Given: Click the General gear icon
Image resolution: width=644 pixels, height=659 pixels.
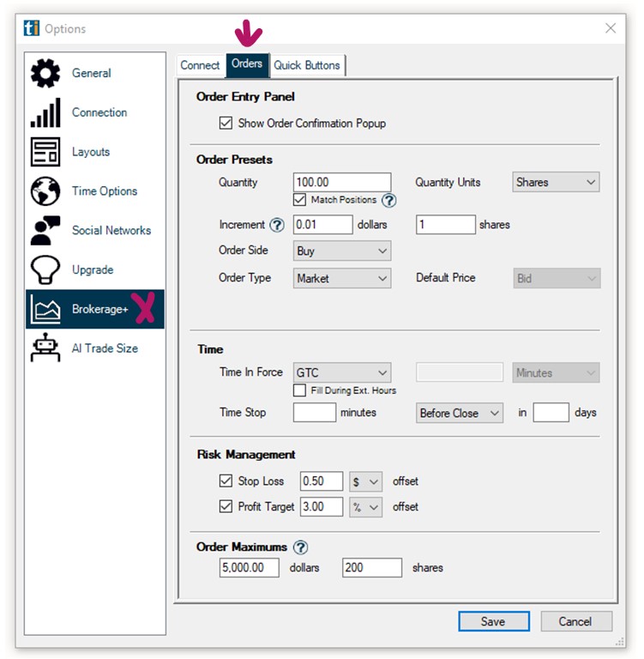Looking at the screenshot, I should coord(45,74).
